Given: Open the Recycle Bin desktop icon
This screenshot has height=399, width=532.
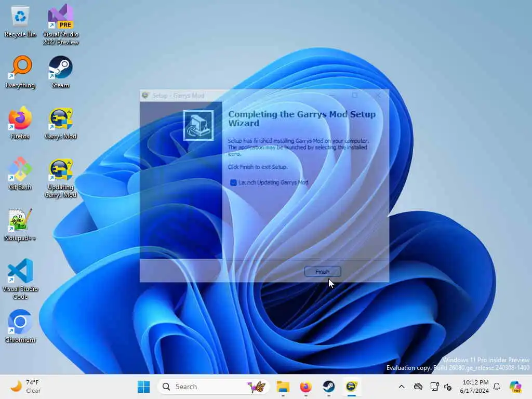Looking at the screenshot, I should tap(20, 22).
